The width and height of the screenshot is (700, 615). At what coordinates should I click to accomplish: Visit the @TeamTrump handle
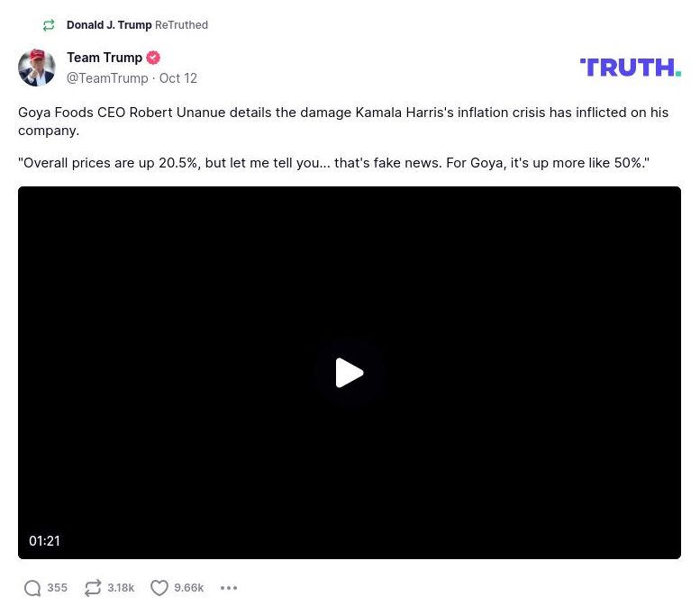[x=107, y=78]
